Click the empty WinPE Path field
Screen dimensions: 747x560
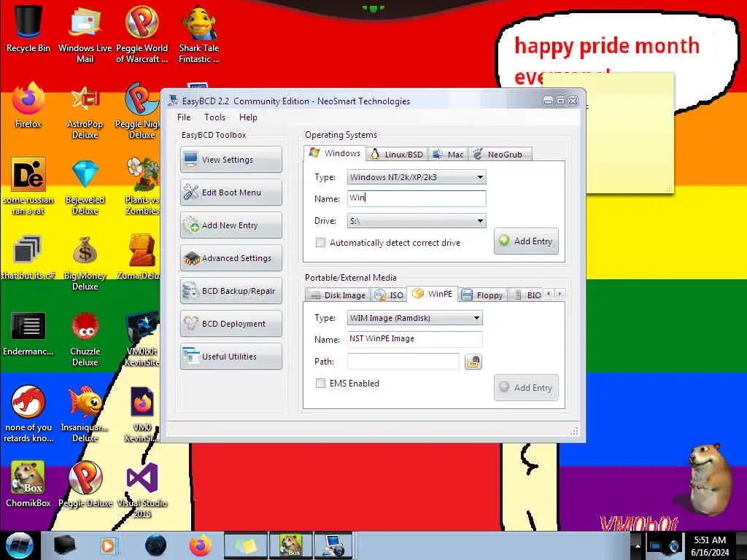point(403,362)
